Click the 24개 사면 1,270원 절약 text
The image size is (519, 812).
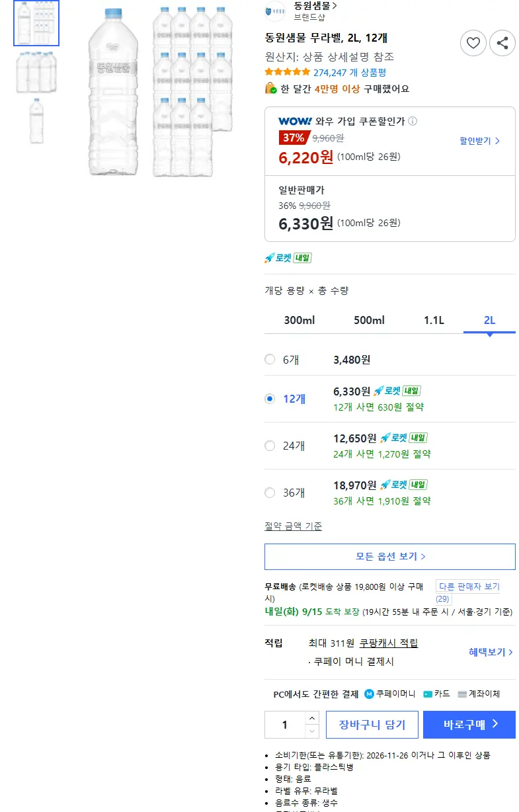coord(382,454)
